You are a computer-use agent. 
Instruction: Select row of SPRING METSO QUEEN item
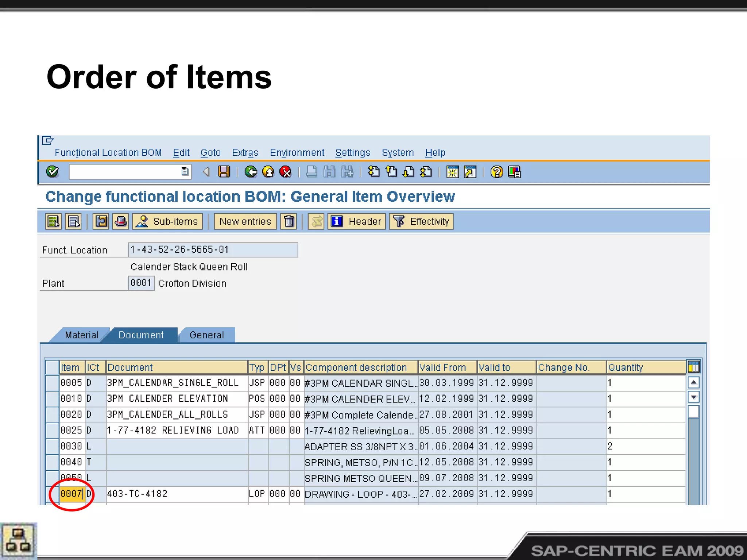[x=52, y=478]
